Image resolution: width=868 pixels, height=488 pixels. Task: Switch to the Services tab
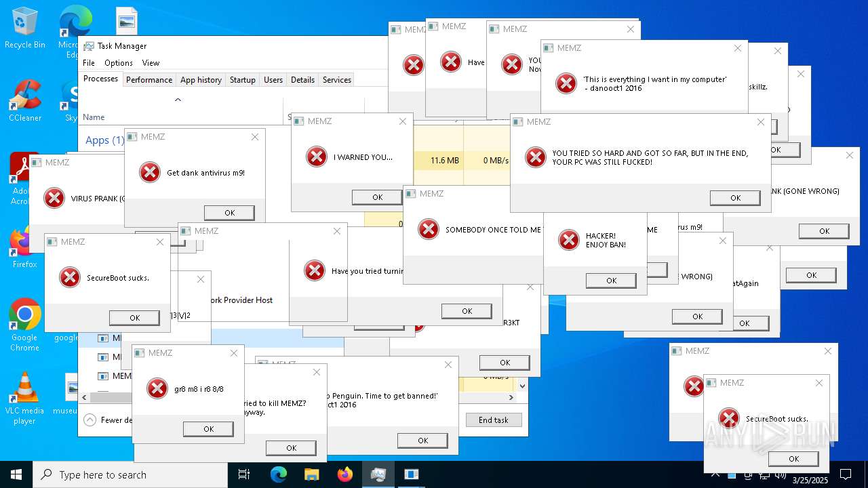tap(337, 79)
